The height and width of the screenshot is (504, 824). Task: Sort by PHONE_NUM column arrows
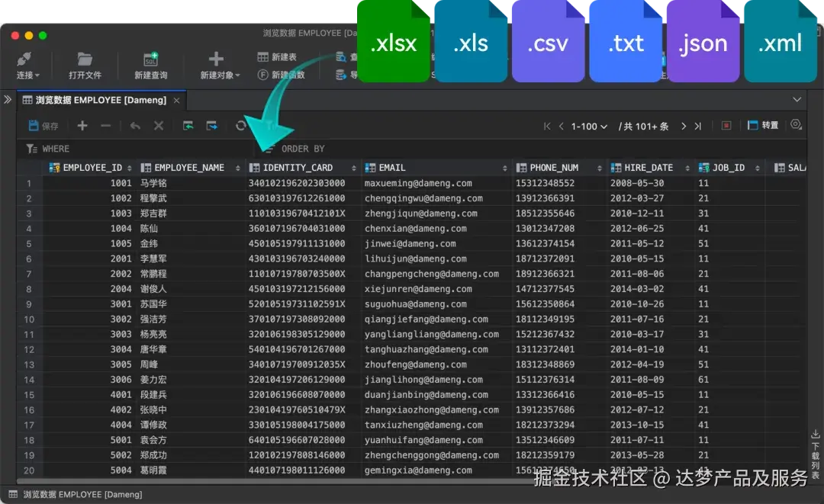tap(599, 168)
